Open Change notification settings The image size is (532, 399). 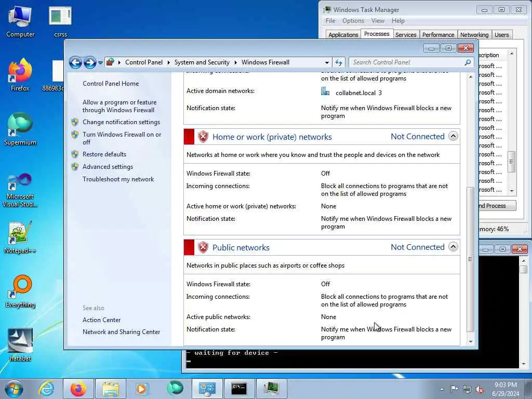pyautogui.click(x=121, y=122)
